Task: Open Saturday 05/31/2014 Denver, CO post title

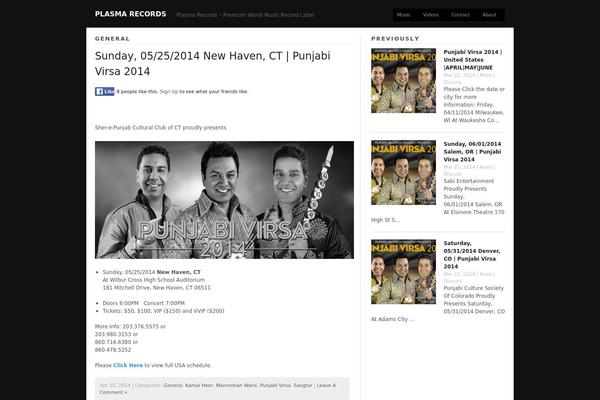Action: point(472,255)
